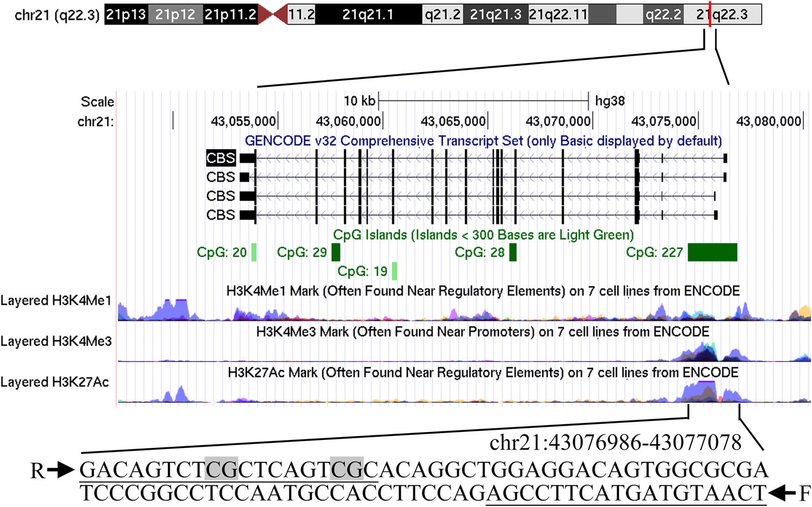Click the highlighted first CBS transcript label
Image resolution: width=812 pixels, height=507 pixels.
[x=220, y=158]
